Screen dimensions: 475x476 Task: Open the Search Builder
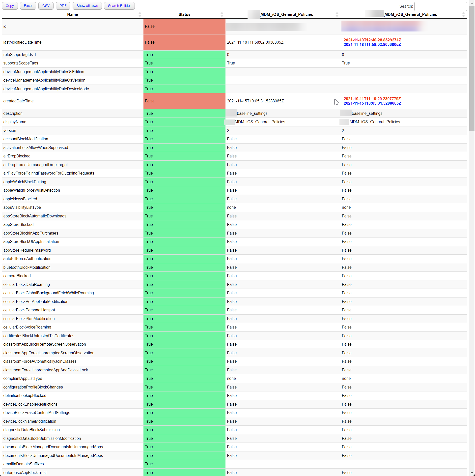(x=119, y=6)
